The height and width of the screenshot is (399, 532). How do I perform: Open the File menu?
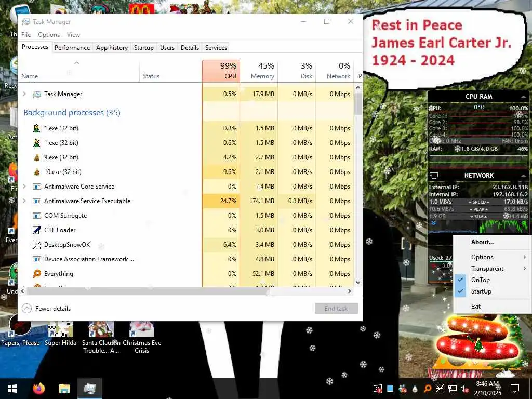pyautogui.click(x=26, y=35)
